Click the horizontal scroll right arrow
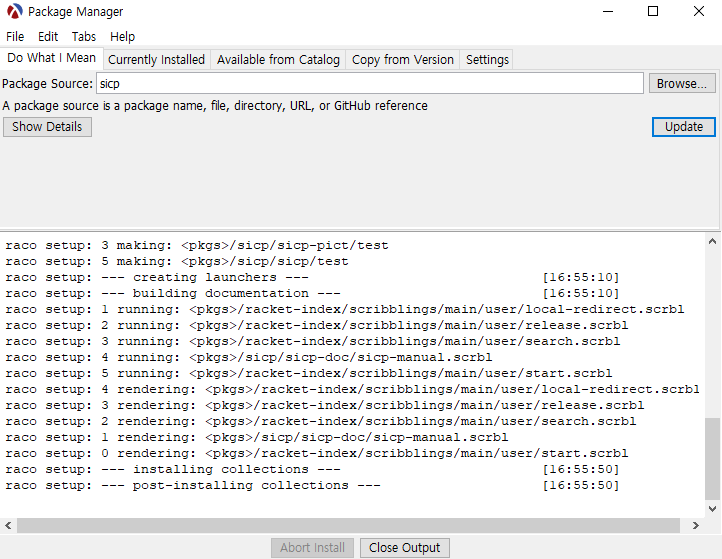Image resolution: width=722 pixels, height=559 pixels. tap(696, 525)
